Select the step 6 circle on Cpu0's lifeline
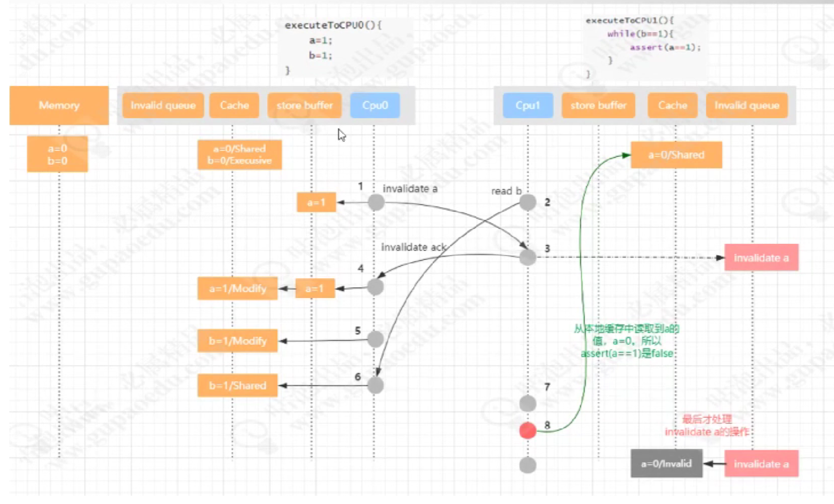The height and width of the screenshot is (504, 834). click(x=375, y=385)
